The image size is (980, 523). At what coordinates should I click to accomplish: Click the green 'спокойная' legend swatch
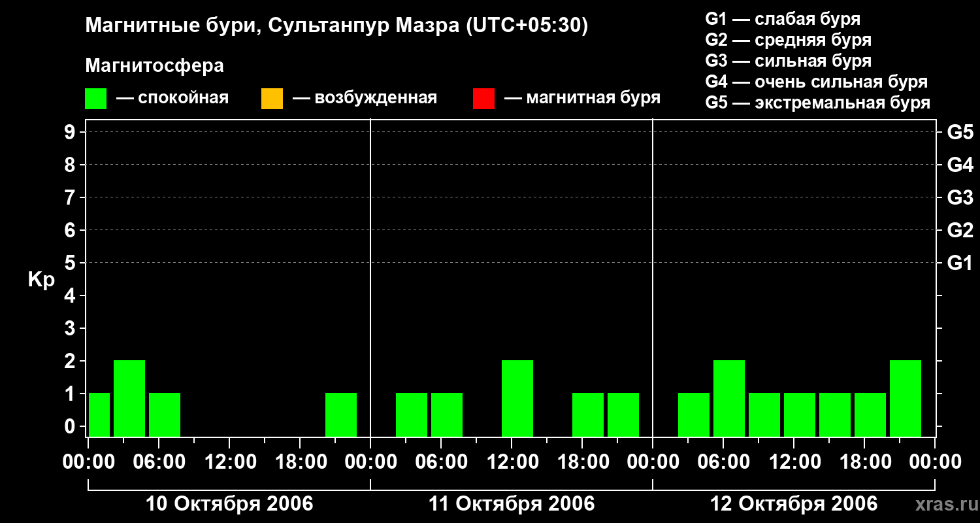click(x=96, y=99)
